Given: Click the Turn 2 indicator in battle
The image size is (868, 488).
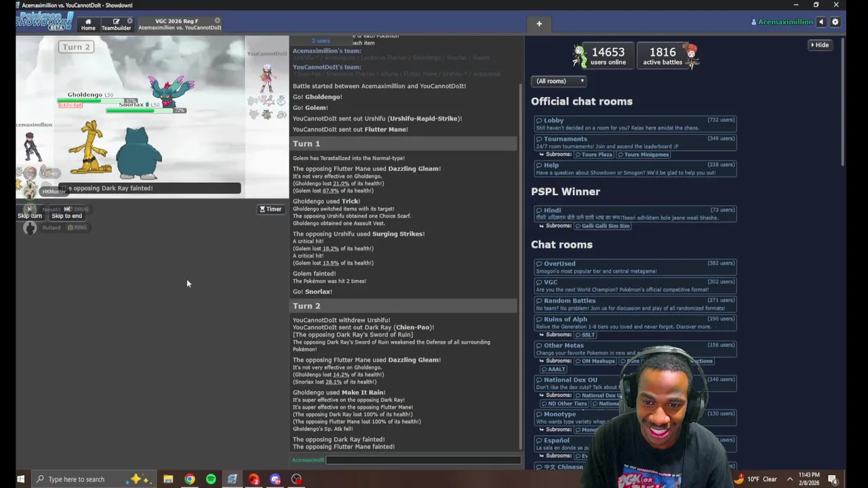Looking at the screenshot, I should pos(76,47).
